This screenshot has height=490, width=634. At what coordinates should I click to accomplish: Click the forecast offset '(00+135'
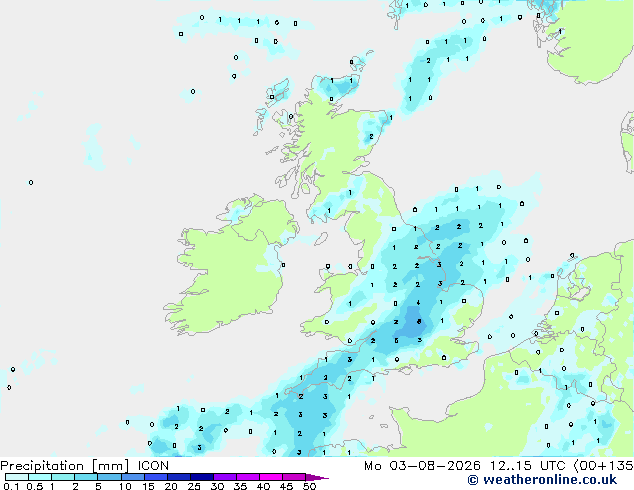603,466
